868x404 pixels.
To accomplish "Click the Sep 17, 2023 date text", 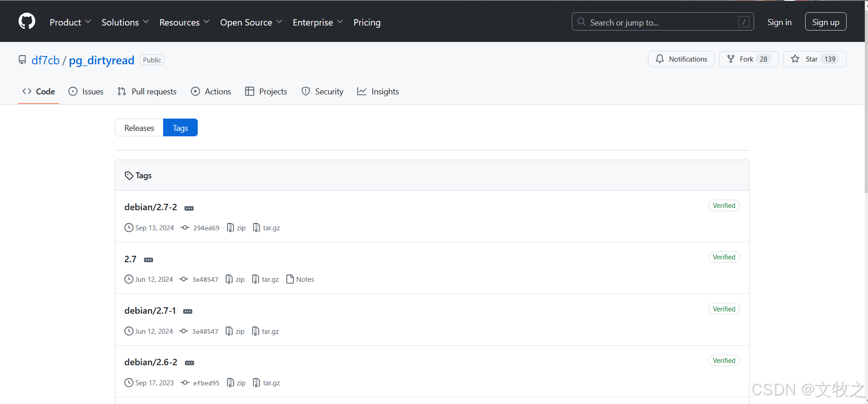I will click(154, 383).
